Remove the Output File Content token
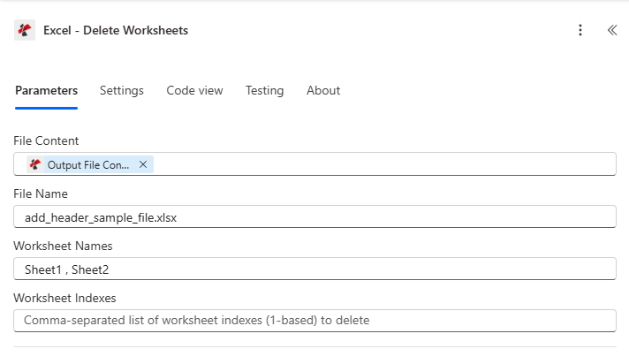 pyautogui.click(x=143, y=164)
